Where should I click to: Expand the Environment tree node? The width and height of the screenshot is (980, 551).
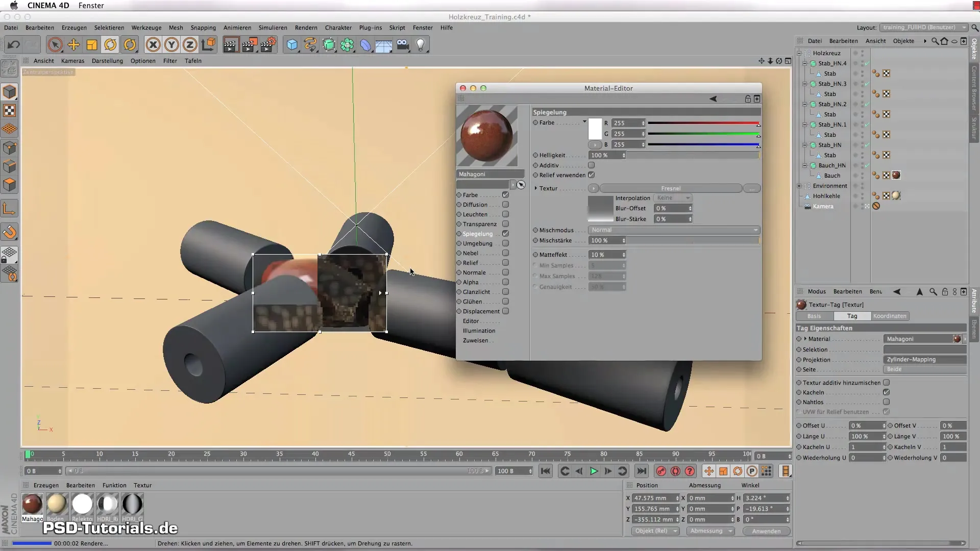[799, 186]
